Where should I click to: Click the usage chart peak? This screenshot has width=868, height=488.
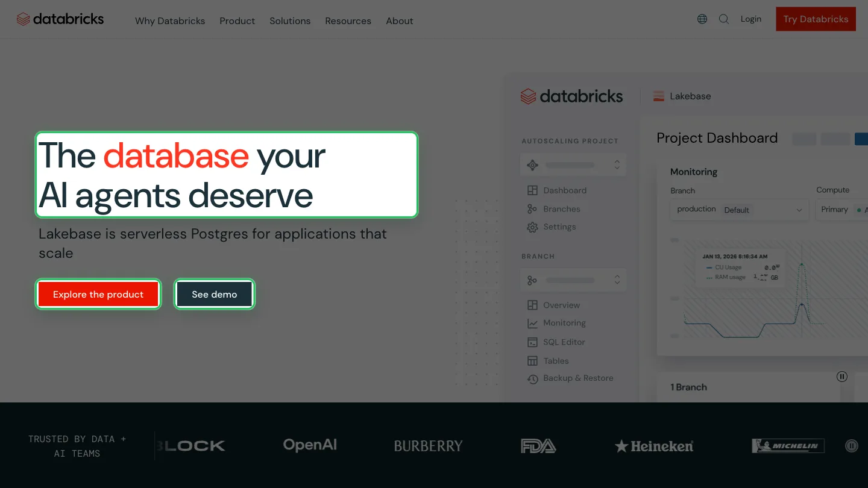[x=802, y=264]
